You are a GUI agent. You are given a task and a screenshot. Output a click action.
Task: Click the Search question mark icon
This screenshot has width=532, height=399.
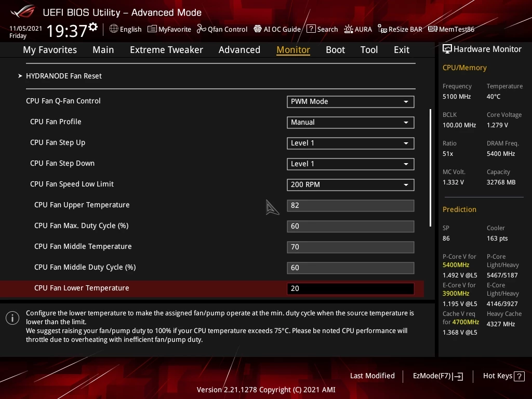coord(311,29)
